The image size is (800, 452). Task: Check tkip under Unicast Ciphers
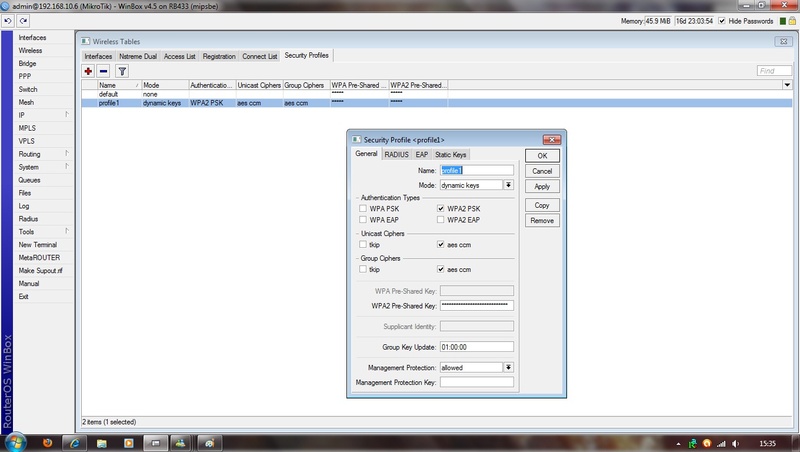[363, 244]
